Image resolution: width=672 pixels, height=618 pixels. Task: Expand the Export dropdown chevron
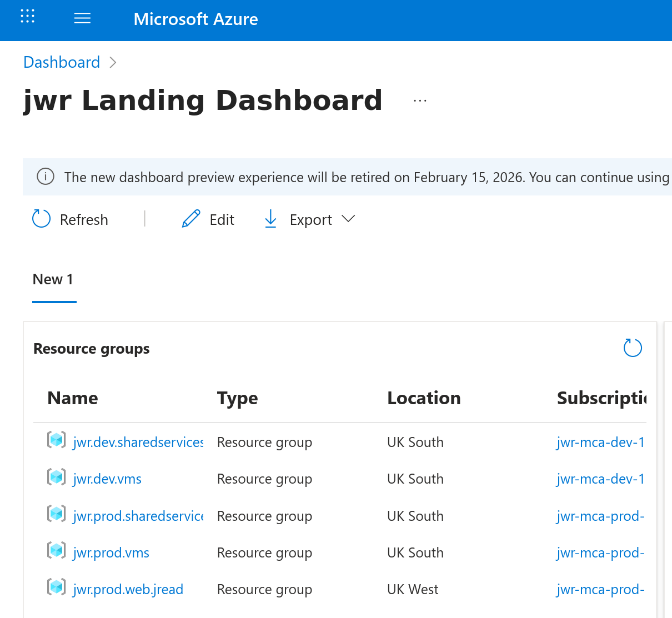tap(348, 219)
